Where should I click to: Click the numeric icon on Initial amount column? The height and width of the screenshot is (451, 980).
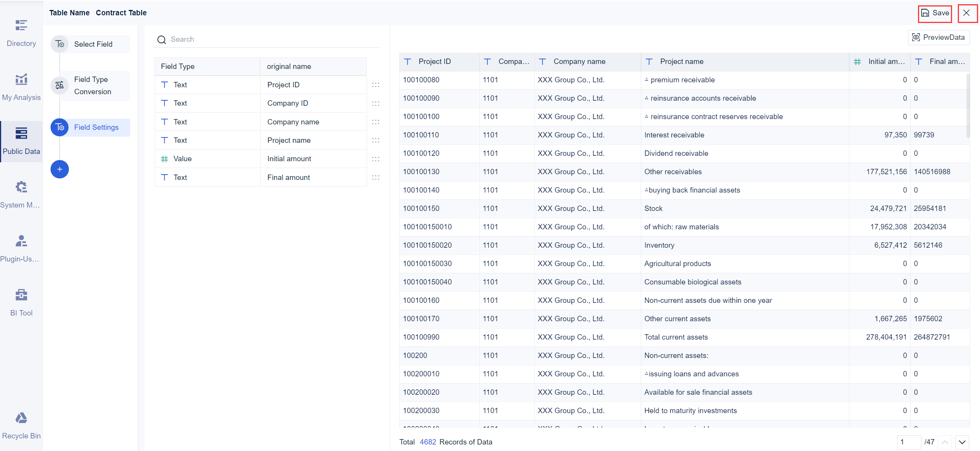point(857,61)
